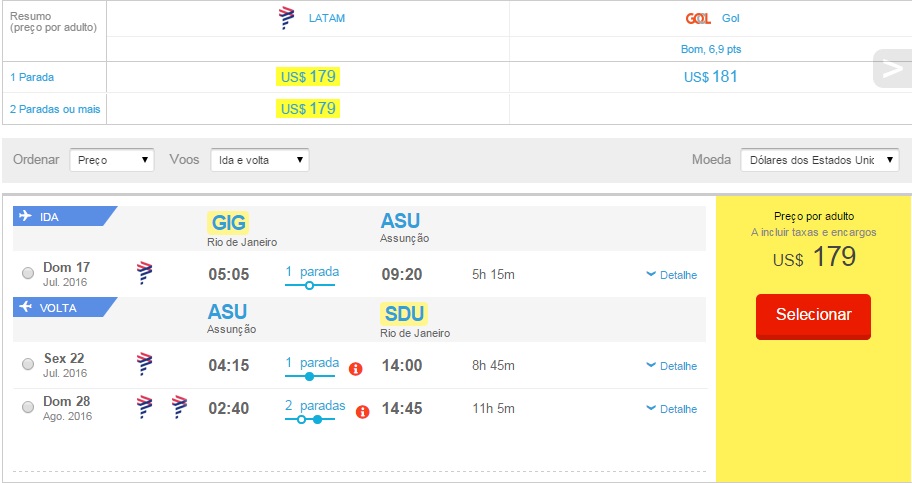
Task: Click the 2 paradas stops indicator
Action: click(x=314, y=406)
